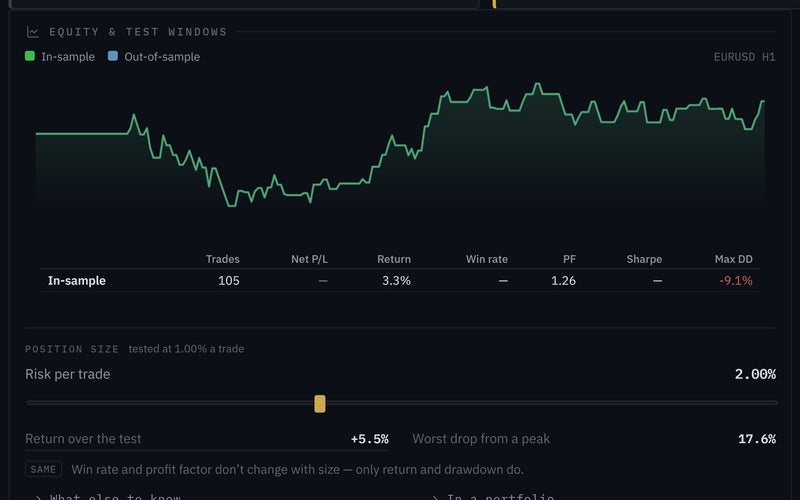This screenshot has width=800, height=500.
Task: Click the POSITION SIZE label
Action: (72, 349)
